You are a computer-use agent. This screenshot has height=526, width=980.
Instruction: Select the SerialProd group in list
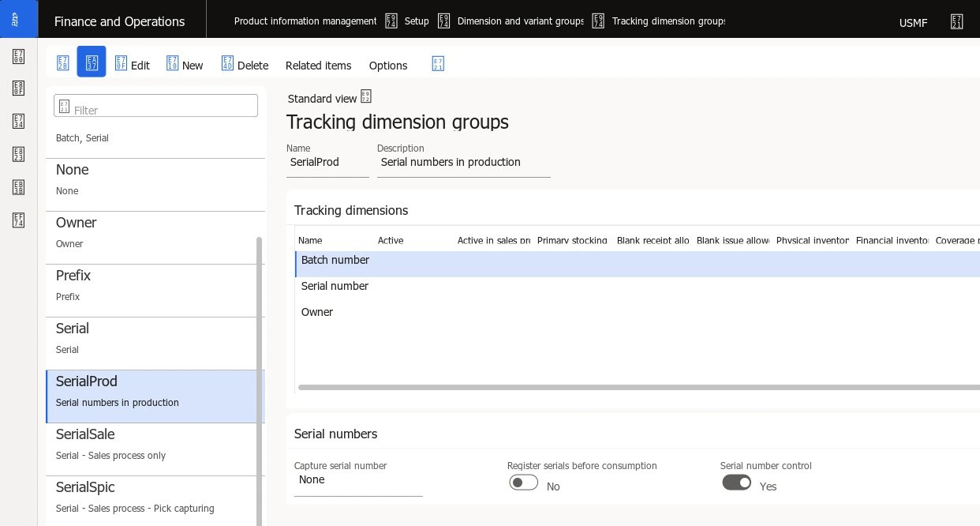(x=155, y=396)
